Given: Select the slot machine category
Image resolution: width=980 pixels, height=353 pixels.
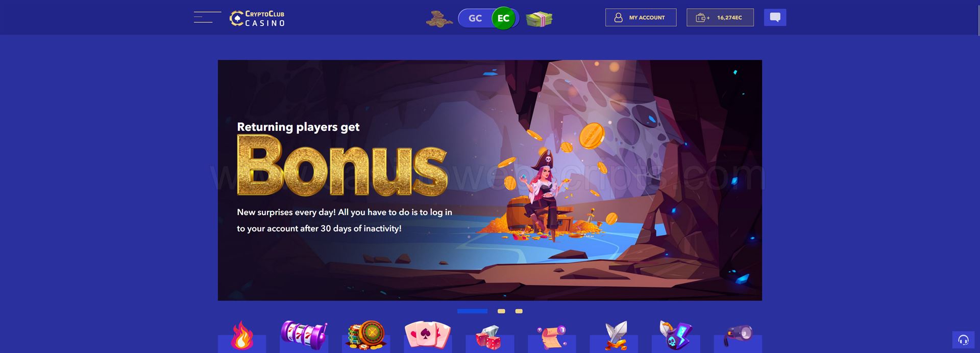Looking at the screenshot, I should [304, 337].
